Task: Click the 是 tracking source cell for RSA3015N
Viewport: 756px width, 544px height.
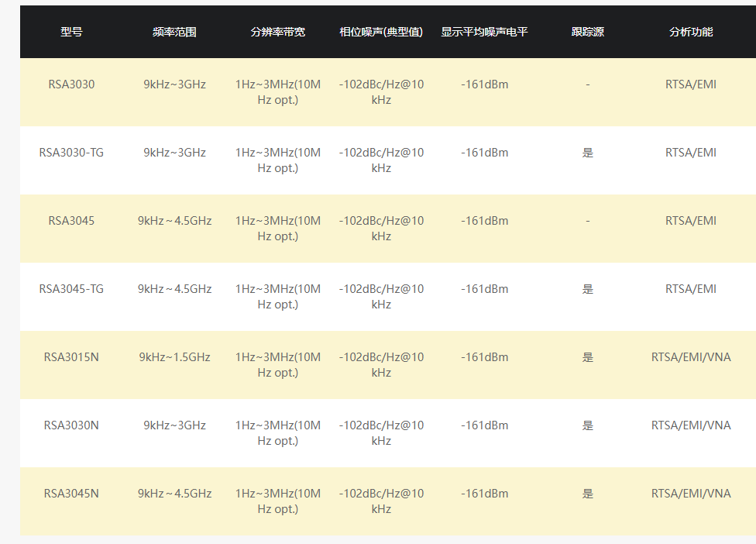Action: tap(588, 357)
